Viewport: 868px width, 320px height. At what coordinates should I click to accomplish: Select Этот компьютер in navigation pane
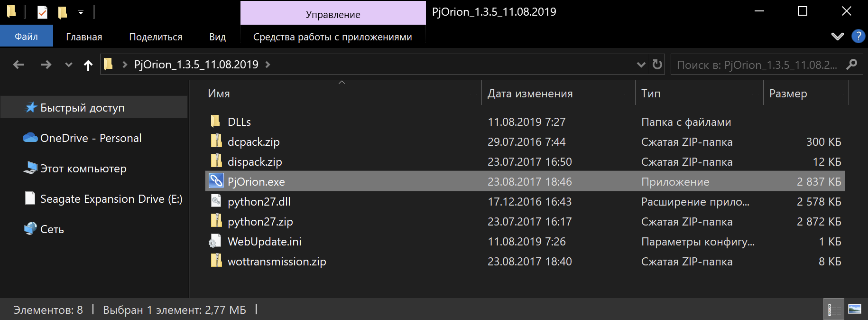point(83,169)
